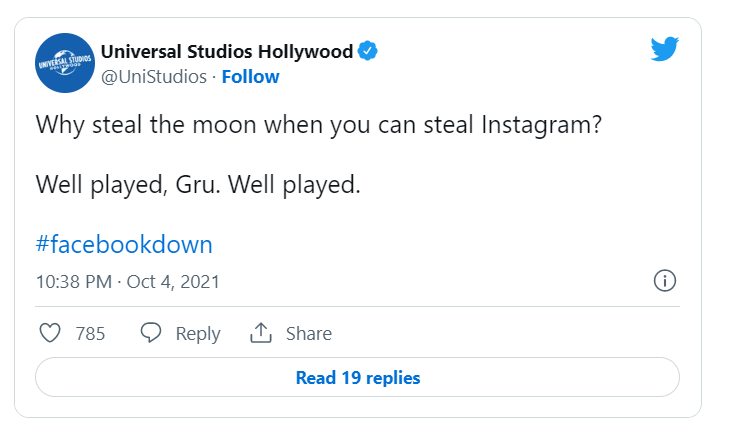Click the Universal Studios Hollywood display name
This screenshot has height=444, width=732.
[227, 51]
